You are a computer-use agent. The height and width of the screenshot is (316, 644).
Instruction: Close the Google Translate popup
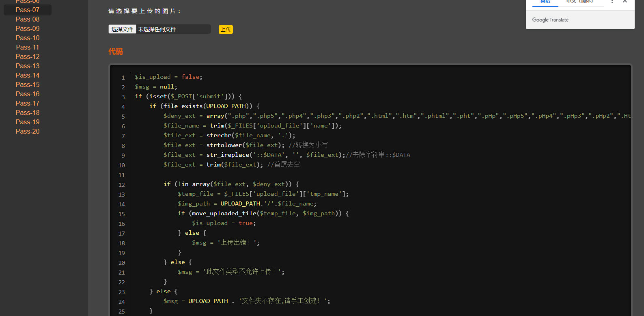(x=625, y=2)
